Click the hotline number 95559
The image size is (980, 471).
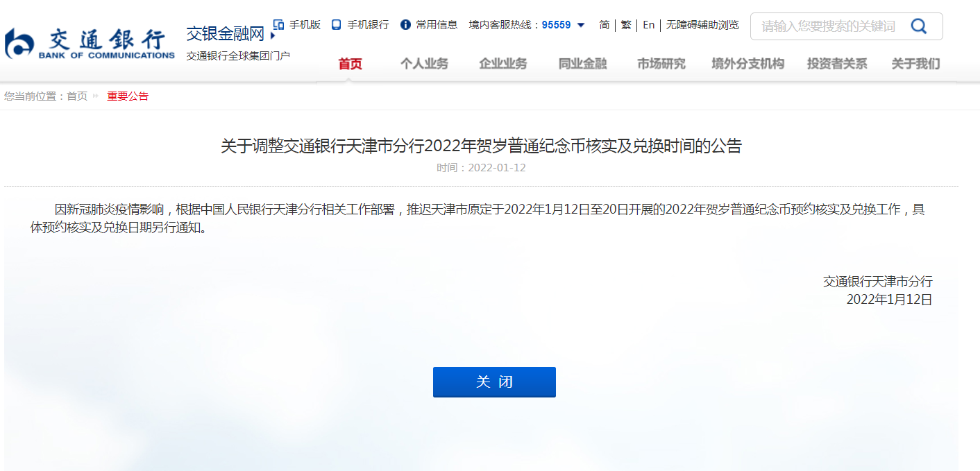[x=557, y=25]
